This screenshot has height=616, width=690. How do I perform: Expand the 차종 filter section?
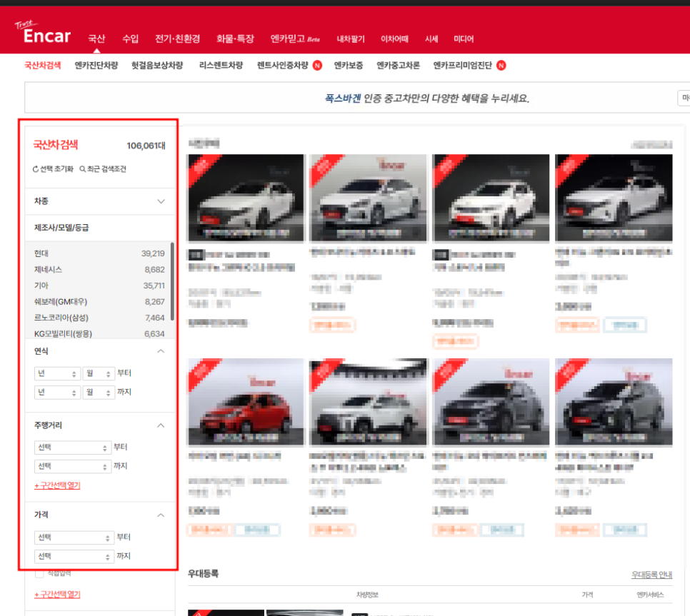coord(161,201)
